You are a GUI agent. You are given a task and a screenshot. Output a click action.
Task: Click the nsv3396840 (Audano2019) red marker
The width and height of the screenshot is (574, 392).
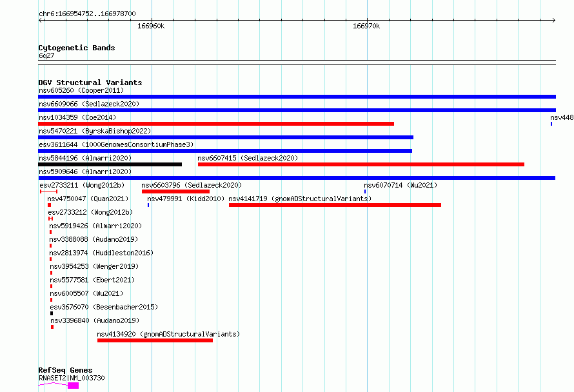(x=52, y=327)
